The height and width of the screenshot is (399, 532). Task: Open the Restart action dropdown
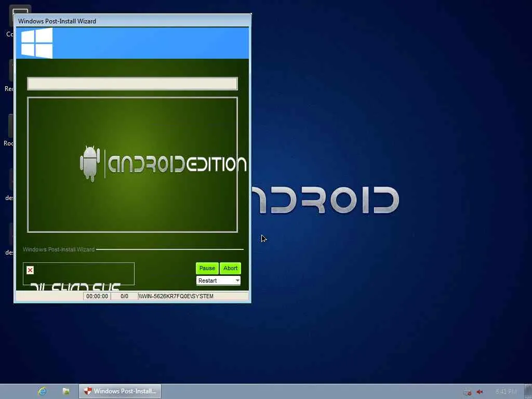[218, 281]
